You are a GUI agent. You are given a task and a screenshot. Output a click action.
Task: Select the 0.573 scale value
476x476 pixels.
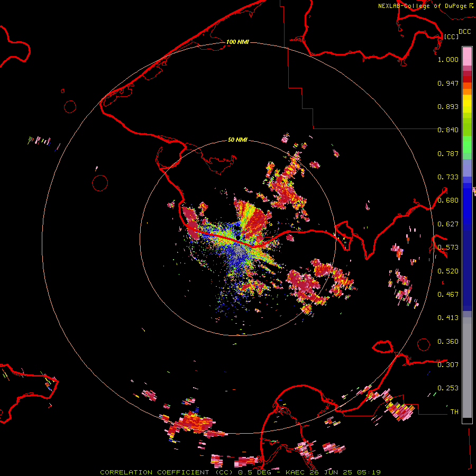(448, 248)
